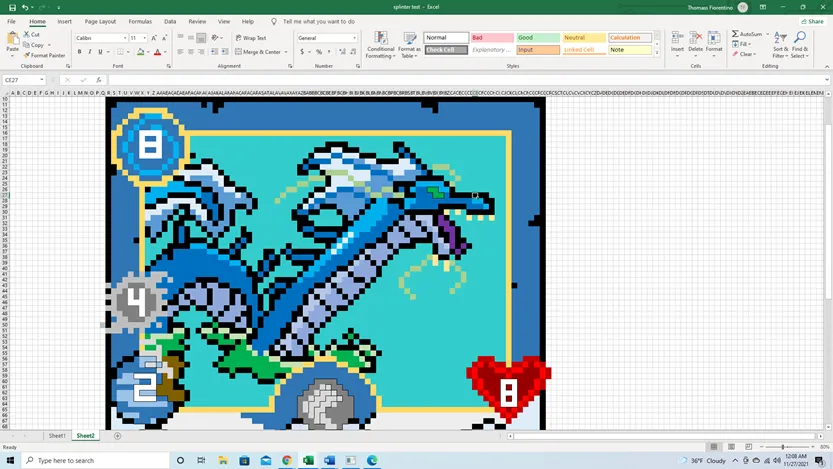Viewport: 833px width, 469px height.
Task: Click the Paste clipboard icon
Action: pos(12,39)
